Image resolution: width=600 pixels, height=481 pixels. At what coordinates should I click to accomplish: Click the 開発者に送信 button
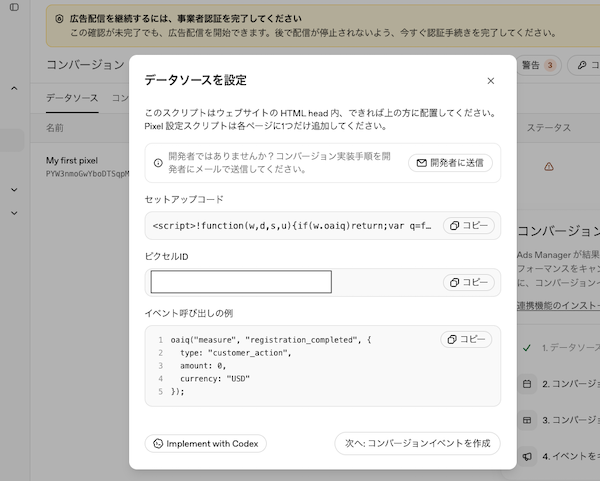450,163
